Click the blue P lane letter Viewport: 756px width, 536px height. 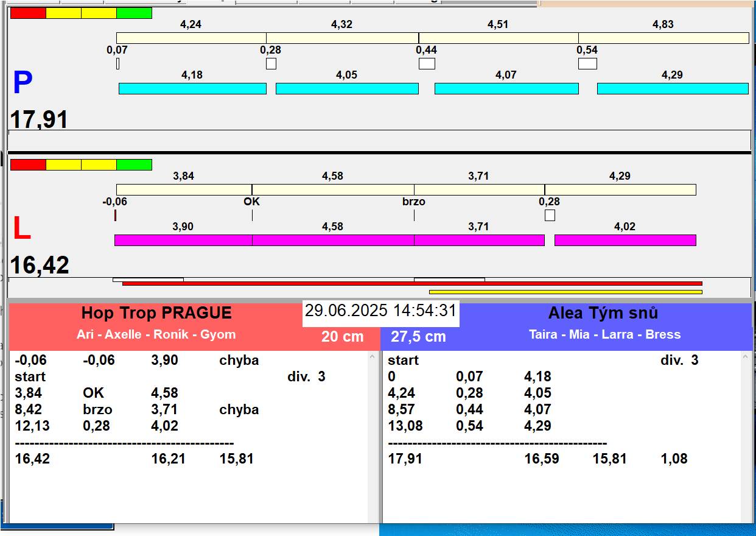tap(23, 83)
